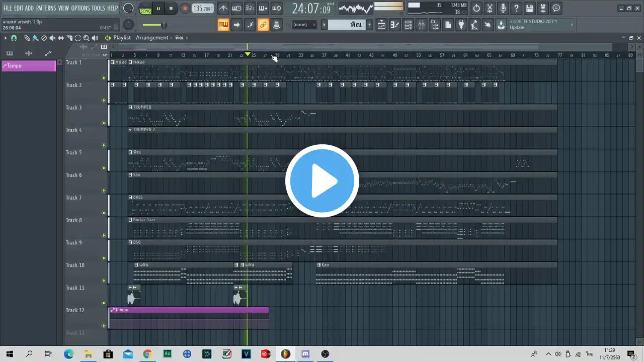644x362 pixels.
Task: Open the Playlist options menu arrow
Action: point(6,38)
